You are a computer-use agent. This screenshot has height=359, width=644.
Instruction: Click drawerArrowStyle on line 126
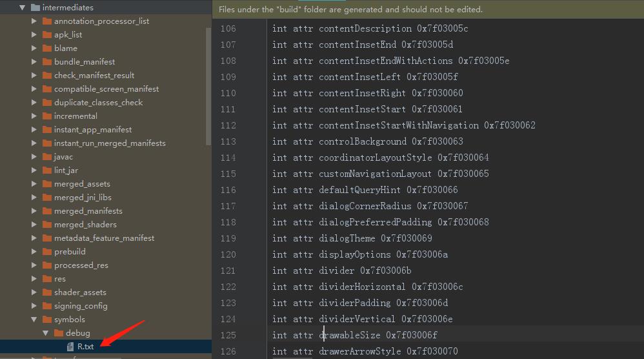pyautogui.click(x=360, y=351)
